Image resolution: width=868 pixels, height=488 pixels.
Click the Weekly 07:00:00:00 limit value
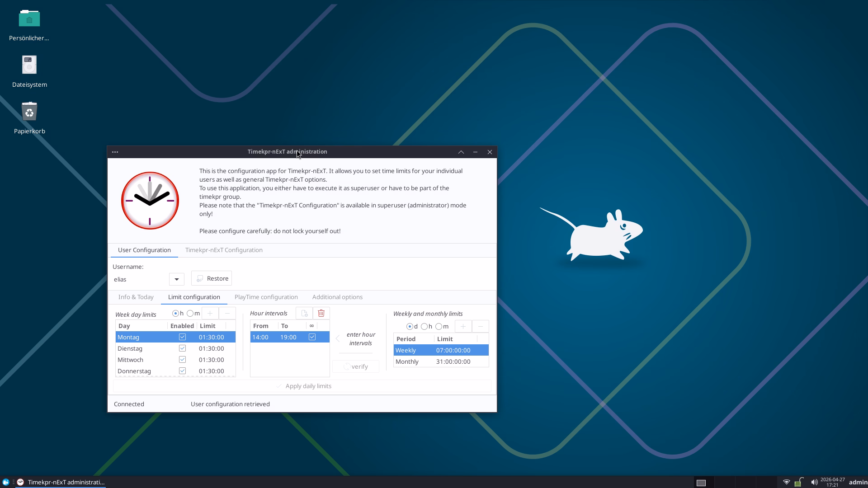click(453, 350)
